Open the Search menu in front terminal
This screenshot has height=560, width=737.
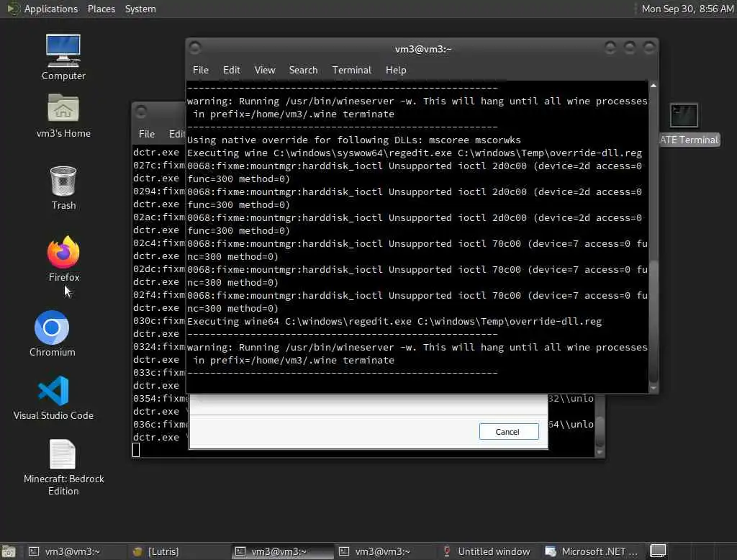[x=303, y=70]
